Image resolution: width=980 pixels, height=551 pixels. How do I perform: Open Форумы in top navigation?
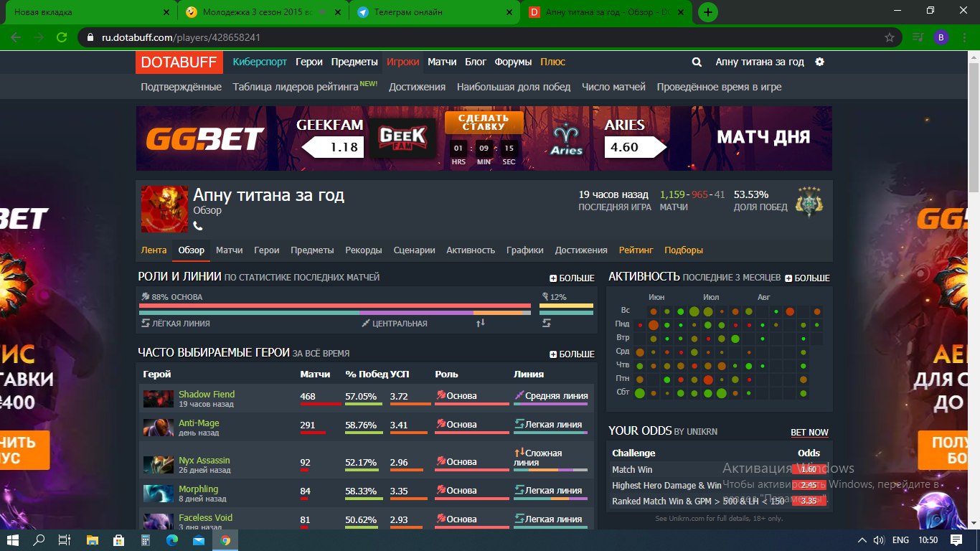click(513, 62)
